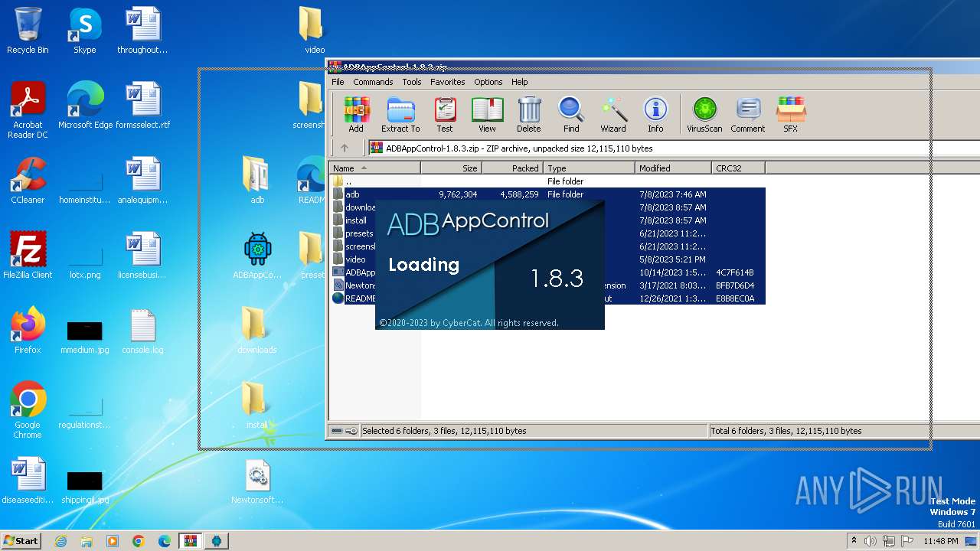This screenshot has height=551, width=980.
Task: Switch to WinRAR taskbar button
Action: (190, 541)
